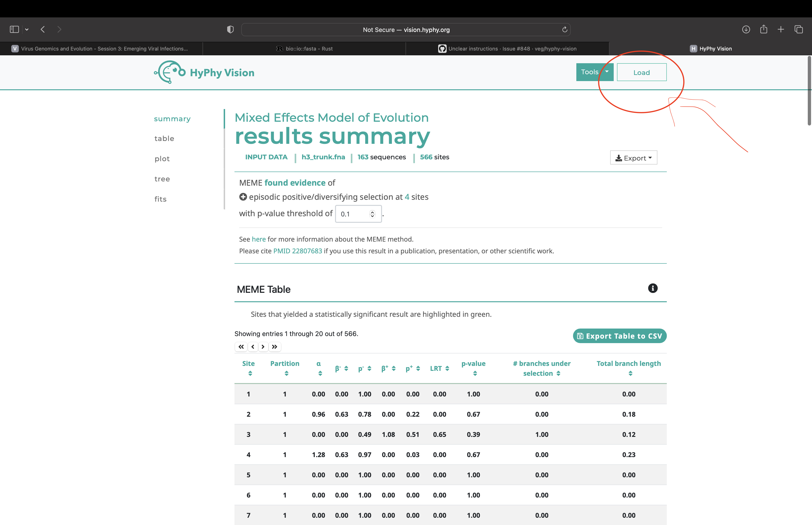Increase p-value threshold with stepper arrow

pyautogui.click(x=372, y=211)
